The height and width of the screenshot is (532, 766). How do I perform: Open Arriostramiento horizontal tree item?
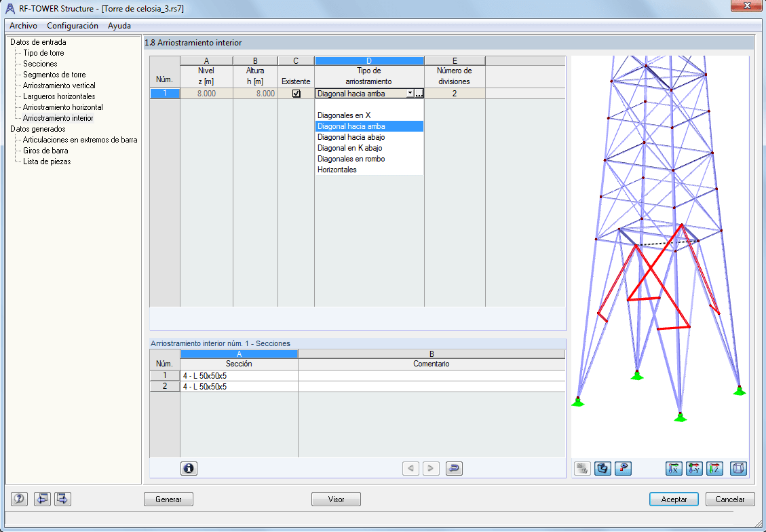tap(63, 107)
